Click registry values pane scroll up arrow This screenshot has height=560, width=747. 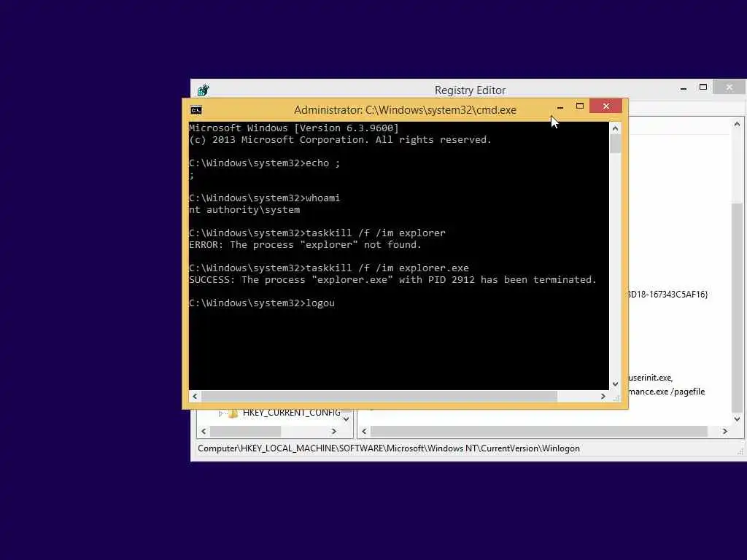tap(737, 124)
